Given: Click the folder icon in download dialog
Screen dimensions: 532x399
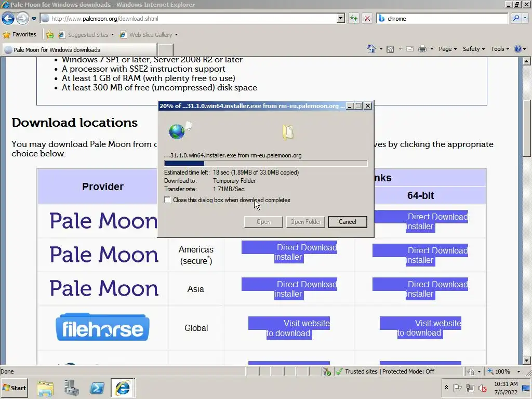Looking at the screenshot, I should [x=288, y=132].
